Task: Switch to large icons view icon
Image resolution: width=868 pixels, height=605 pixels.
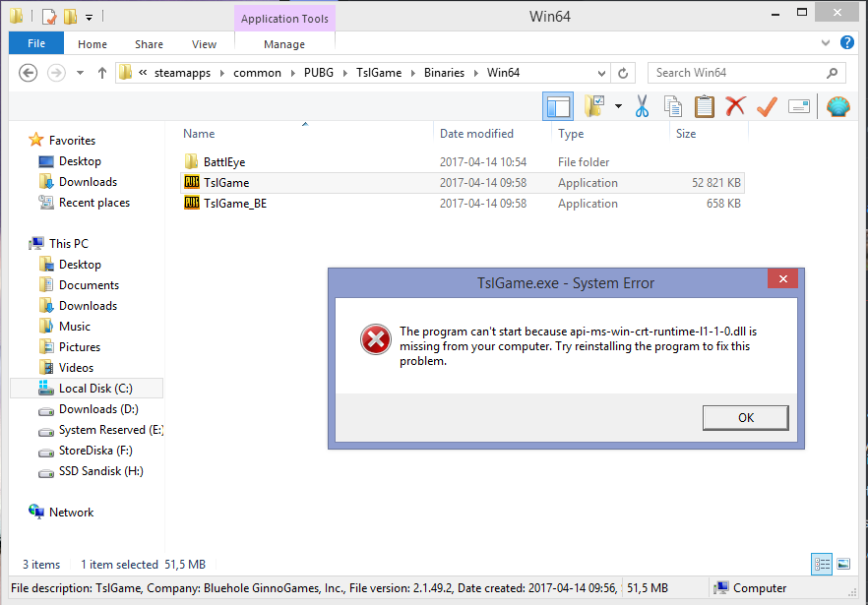Action: 843,564
